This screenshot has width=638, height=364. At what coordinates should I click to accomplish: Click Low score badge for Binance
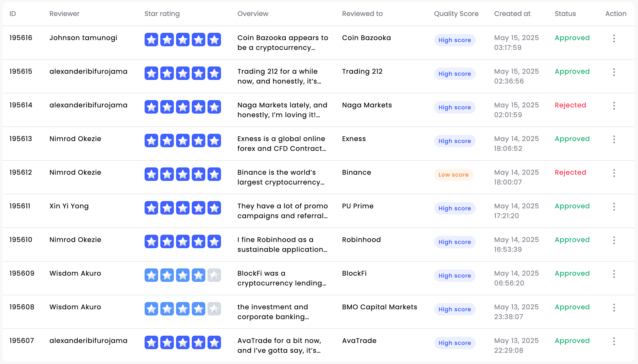coord(454,175)
